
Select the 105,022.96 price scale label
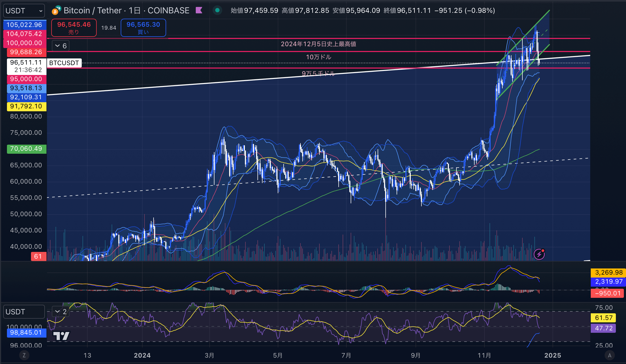(x=25, y=25)
